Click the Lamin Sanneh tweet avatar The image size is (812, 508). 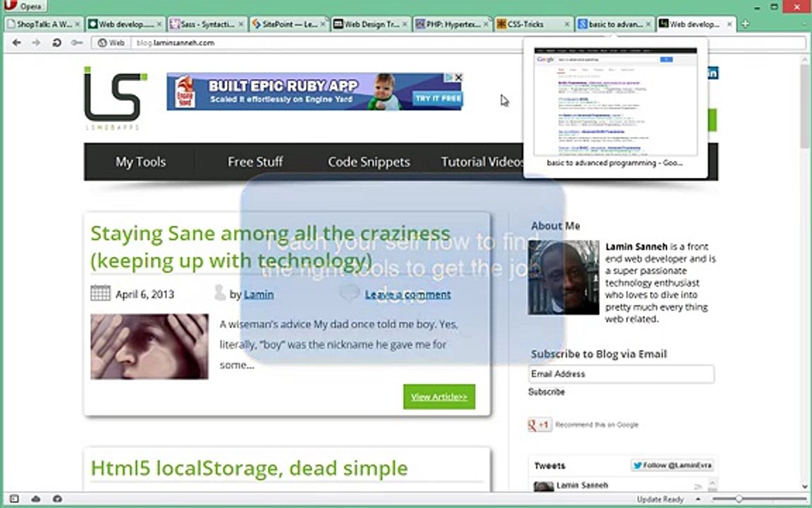pos(543,486)
